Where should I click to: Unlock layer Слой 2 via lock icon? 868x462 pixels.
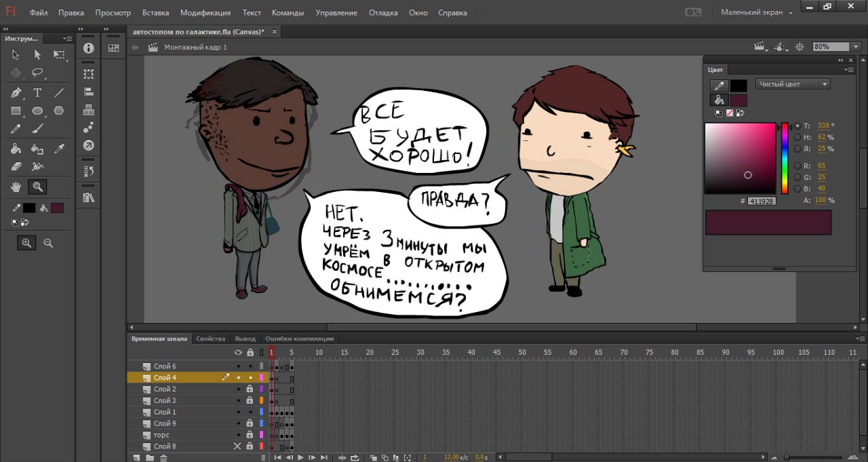click(250, 389)
